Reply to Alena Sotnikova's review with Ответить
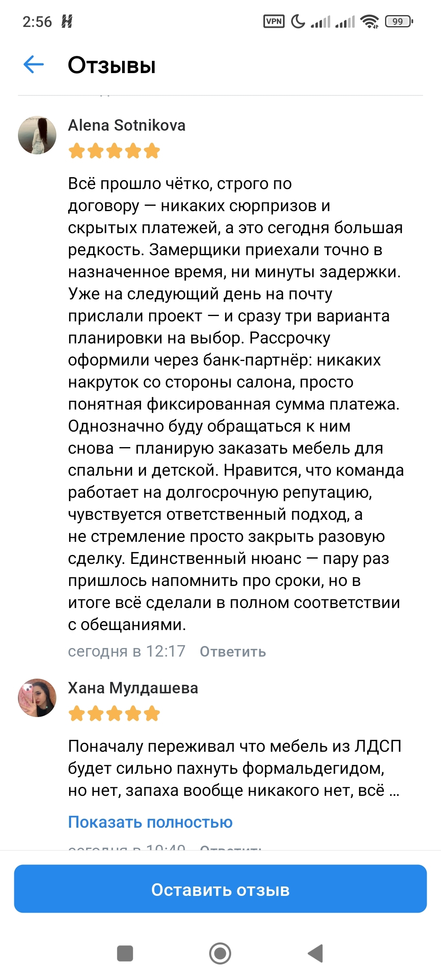 [233, 651]
